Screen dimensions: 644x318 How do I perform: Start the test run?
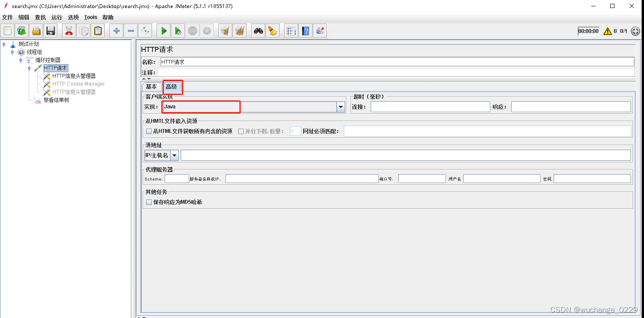pos(163,30)
